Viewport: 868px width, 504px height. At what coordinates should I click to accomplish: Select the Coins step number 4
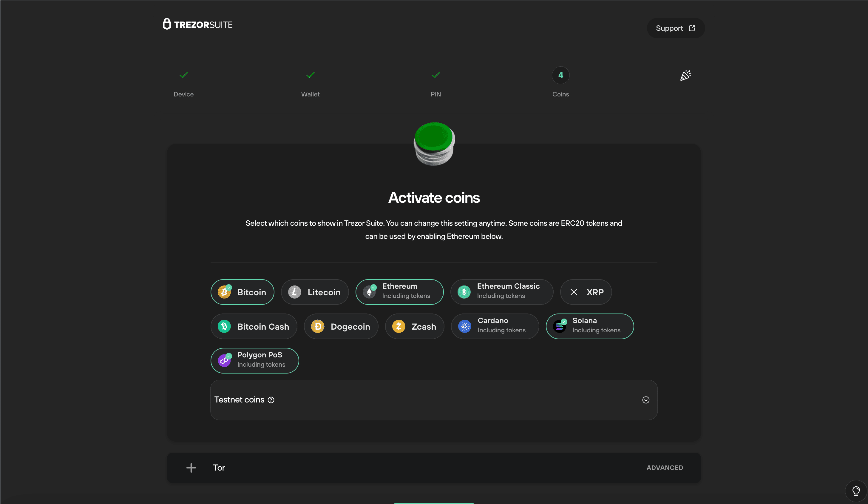click(x=560, y=75)
